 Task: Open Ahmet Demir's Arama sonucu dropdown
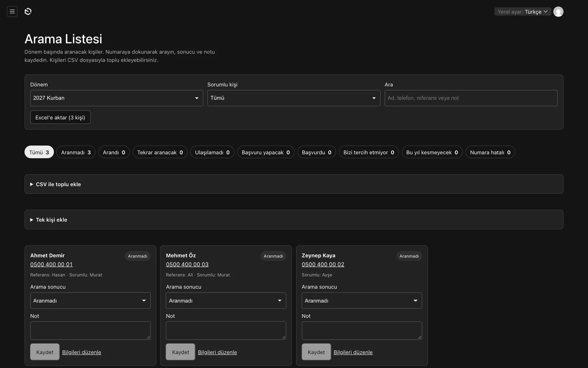tap(90, 301)
